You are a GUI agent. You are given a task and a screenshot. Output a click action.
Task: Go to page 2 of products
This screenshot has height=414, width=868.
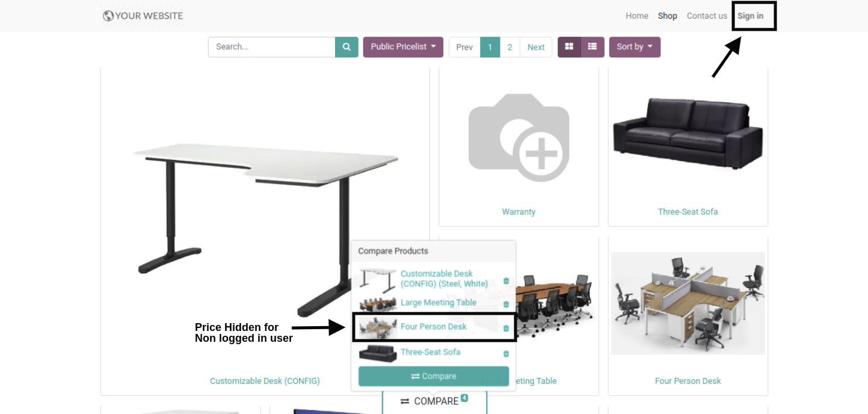(x=509, y=47)
